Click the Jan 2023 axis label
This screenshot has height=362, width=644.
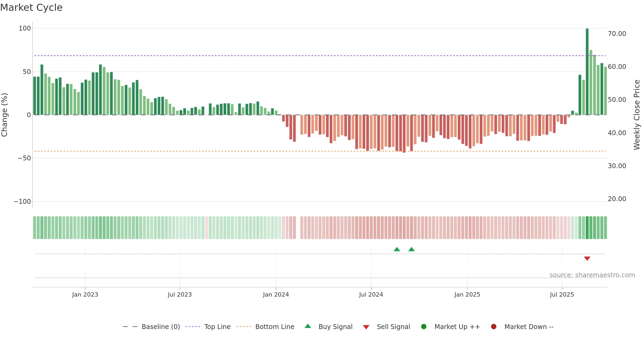pos(85,294)
